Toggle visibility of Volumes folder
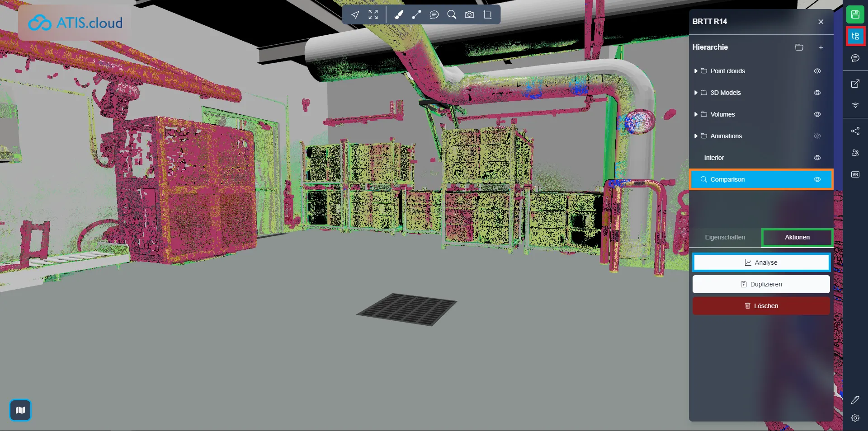868x431 pixels. pos(817,114)
